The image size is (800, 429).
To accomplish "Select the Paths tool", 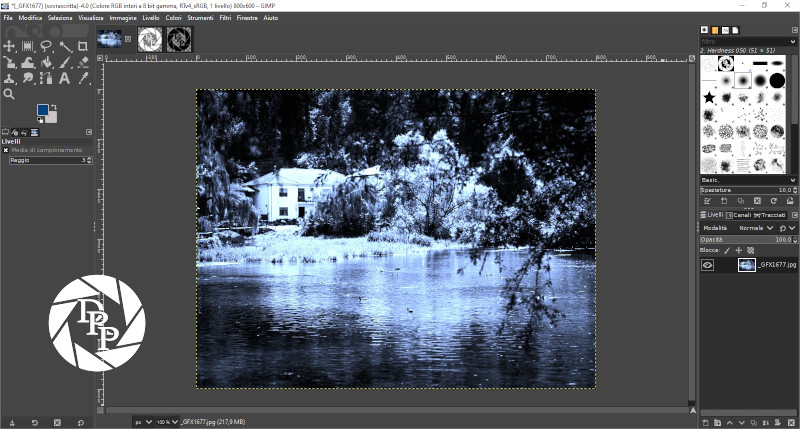I will pos(46,78).
